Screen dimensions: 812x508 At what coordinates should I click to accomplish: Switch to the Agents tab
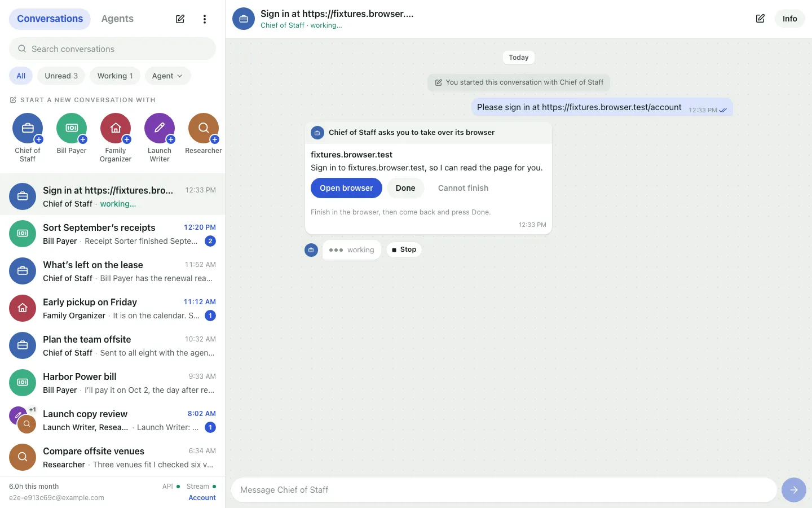click(117, 19)
